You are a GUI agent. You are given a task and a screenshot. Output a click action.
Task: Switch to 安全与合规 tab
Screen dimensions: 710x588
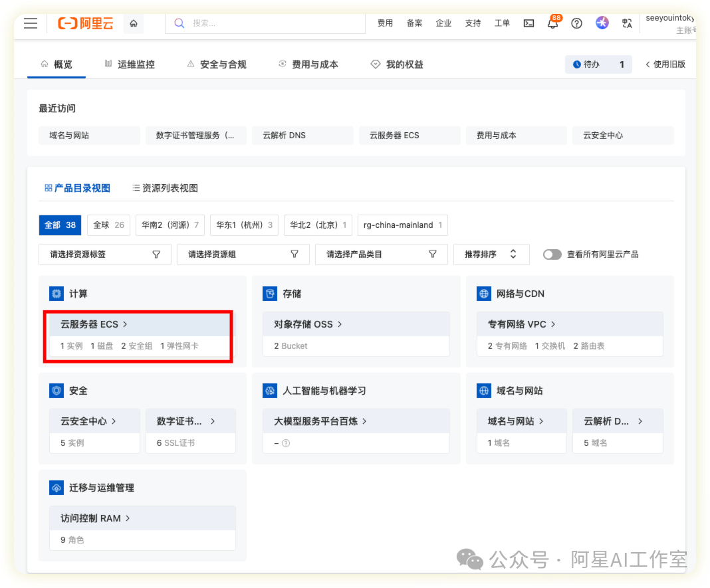pos(217,64)
